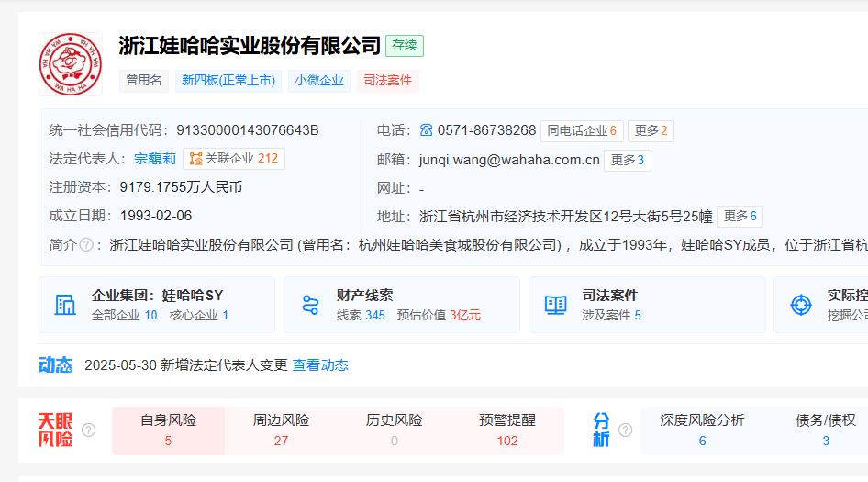Click the 小微企业 tag
The image size is (868, 482).
pos(319,81)
